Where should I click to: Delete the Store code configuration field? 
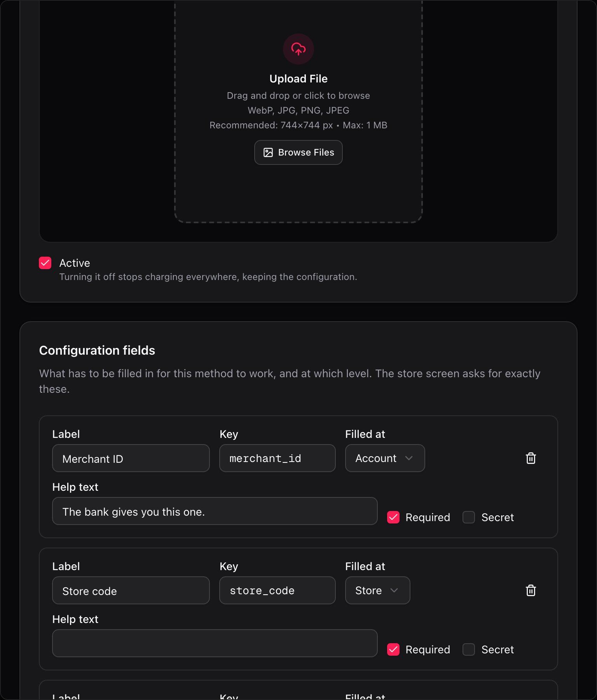click(x=531, y=590)
